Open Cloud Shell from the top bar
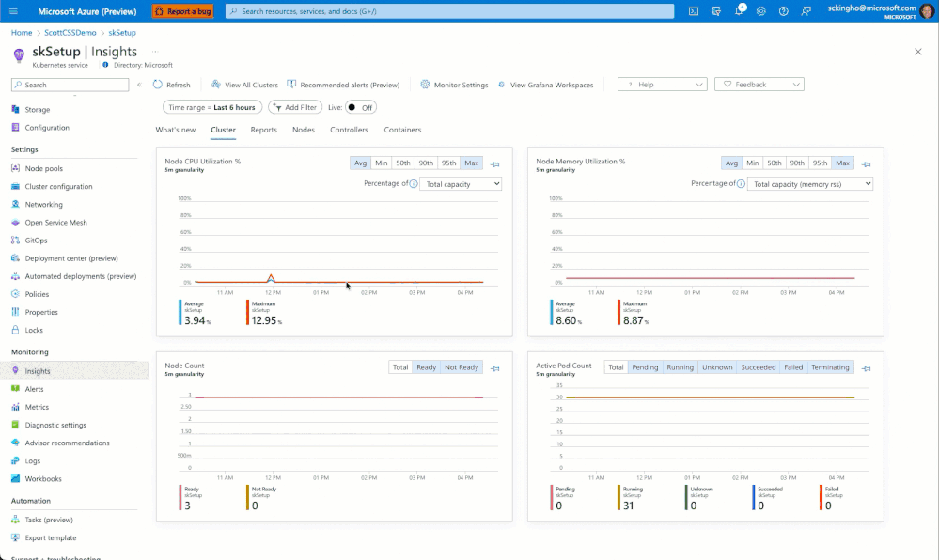 (x=694, y=11)
